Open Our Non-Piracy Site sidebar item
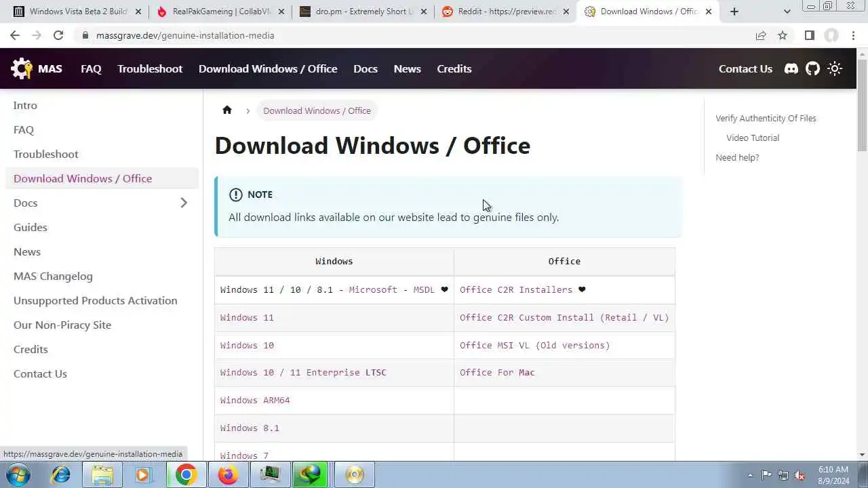The height and width of the screenshot is (488, 868). tap(102, 325)
